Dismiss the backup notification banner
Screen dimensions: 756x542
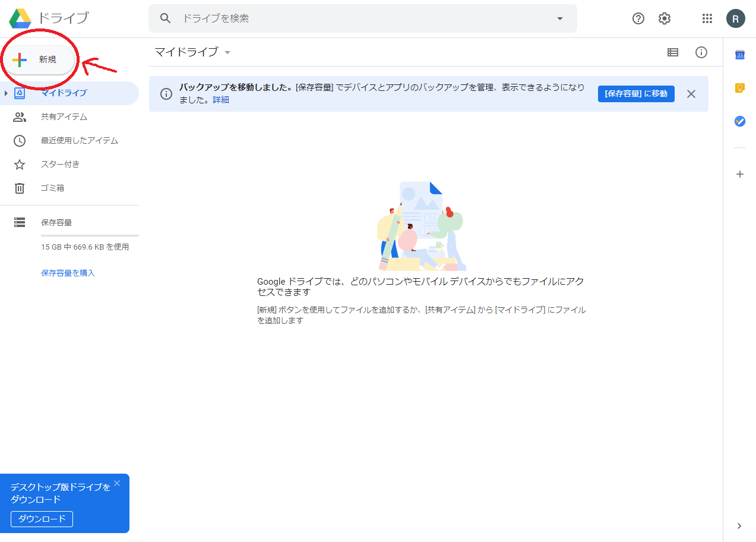coord(691,94)
